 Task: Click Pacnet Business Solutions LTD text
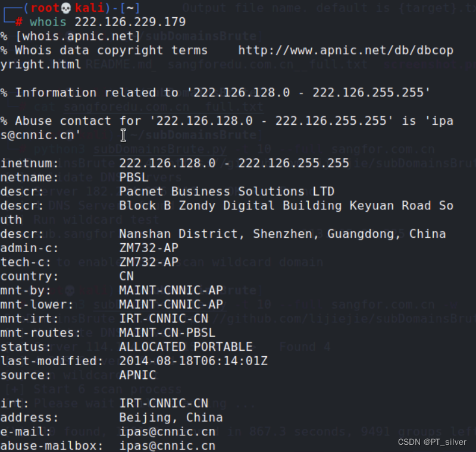227,192
